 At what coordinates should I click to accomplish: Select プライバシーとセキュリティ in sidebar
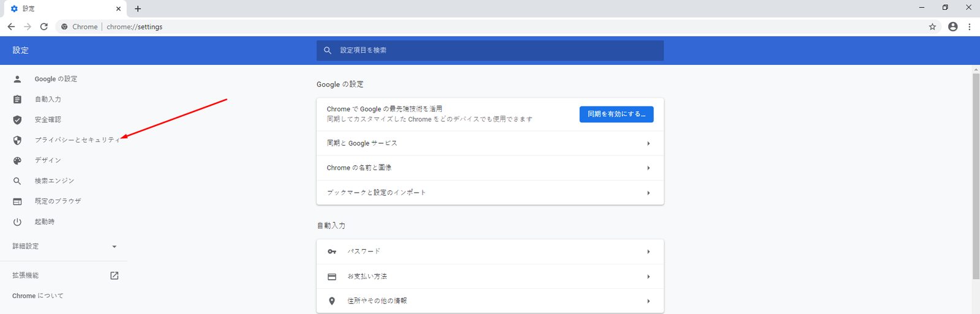coord(77,140)
